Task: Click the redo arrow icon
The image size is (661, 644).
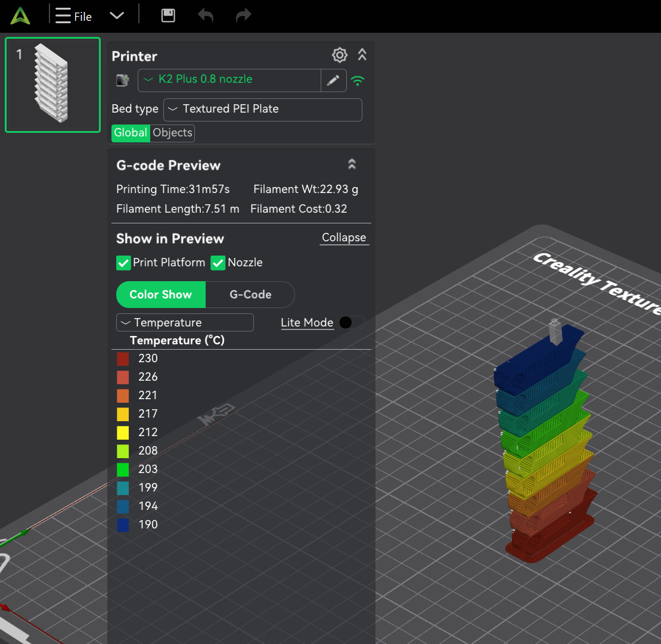Action: pos(243,16)
